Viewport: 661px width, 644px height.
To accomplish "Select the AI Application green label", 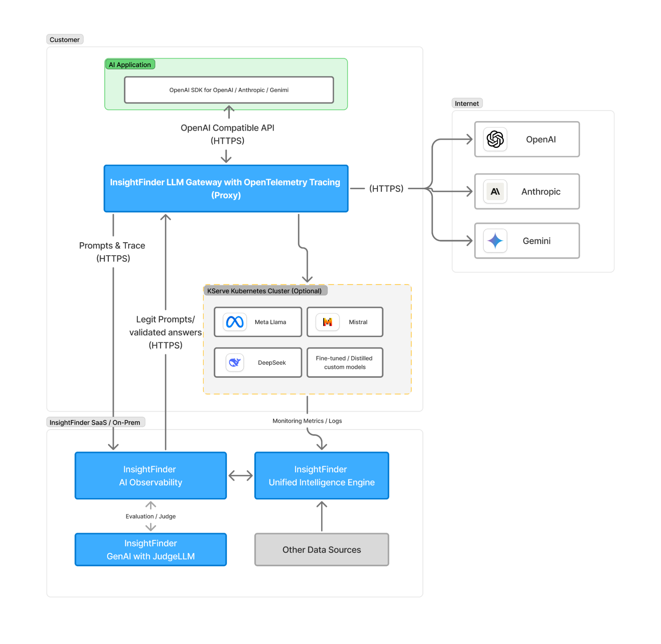I will pos(130,64).
